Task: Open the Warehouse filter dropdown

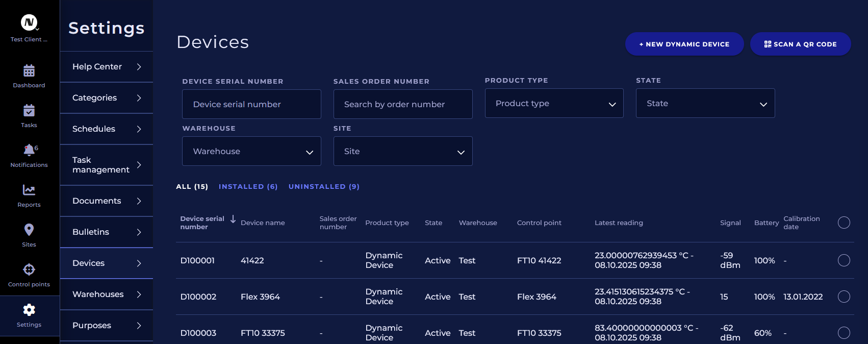Action: pos(251,152)
